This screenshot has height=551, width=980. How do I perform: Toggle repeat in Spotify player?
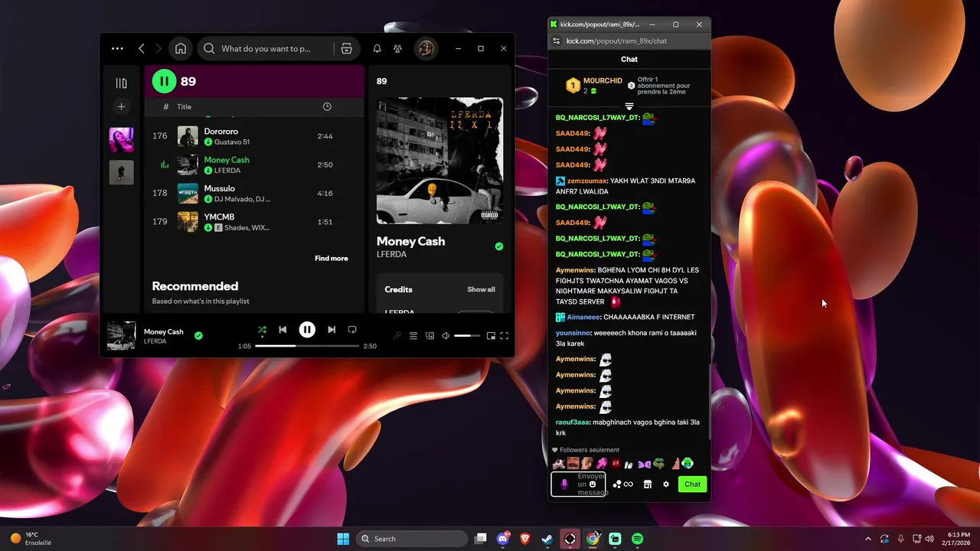tap(352, 330)
